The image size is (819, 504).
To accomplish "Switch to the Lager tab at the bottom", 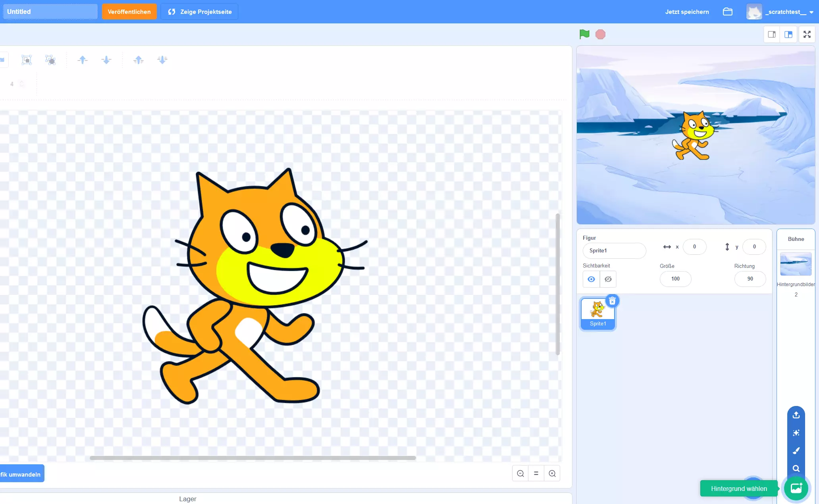I will coord(187,498).
